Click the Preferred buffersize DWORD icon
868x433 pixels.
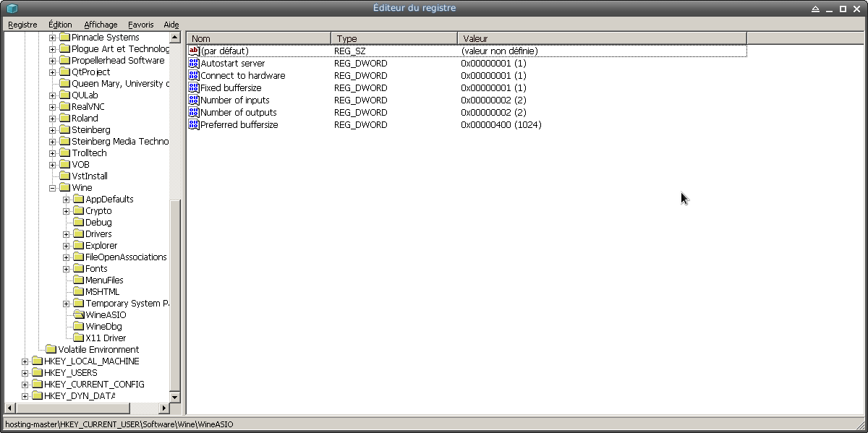pyautogui.click(x=194, y=124)
